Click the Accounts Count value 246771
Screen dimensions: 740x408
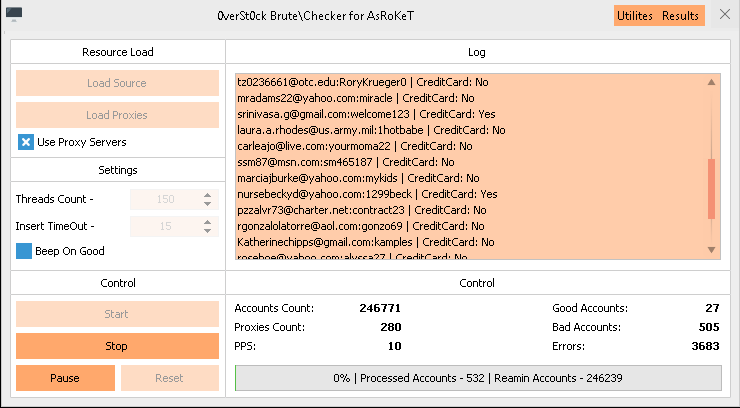point(380,308)
